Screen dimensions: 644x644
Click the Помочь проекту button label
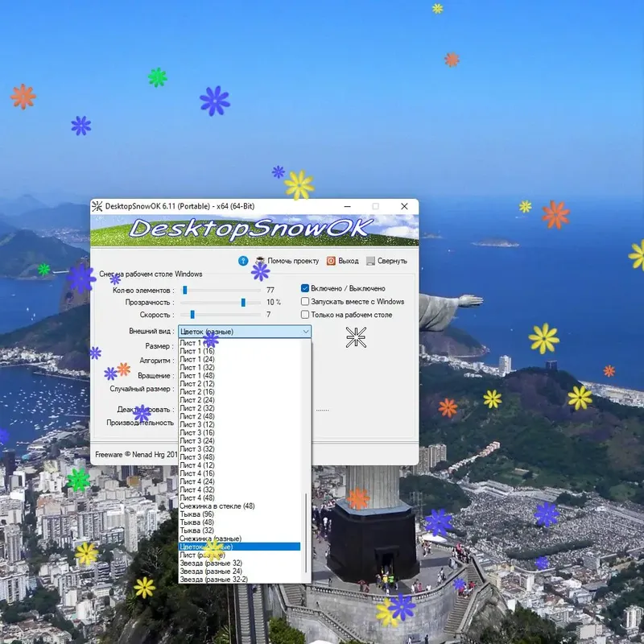[x=293, y=261]
